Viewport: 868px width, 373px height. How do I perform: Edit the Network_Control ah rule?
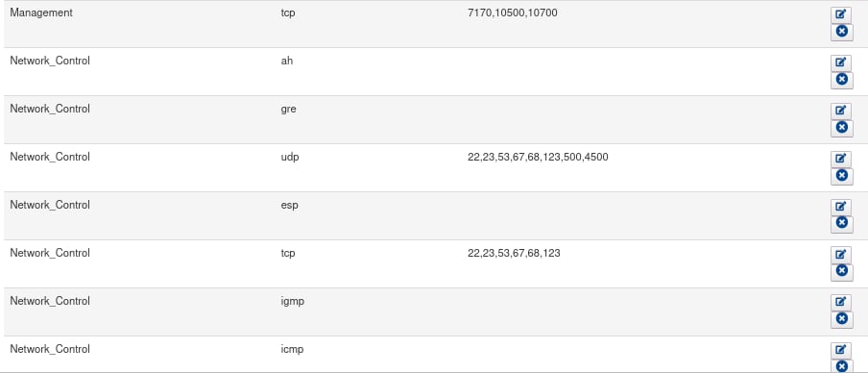coord(841,62)
